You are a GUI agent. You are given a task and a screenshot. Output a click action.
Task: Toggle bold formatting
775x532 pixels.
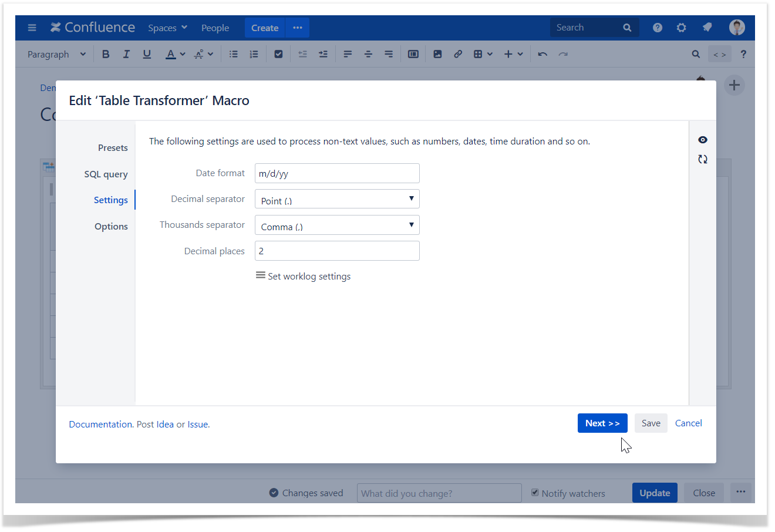[106, 54]
